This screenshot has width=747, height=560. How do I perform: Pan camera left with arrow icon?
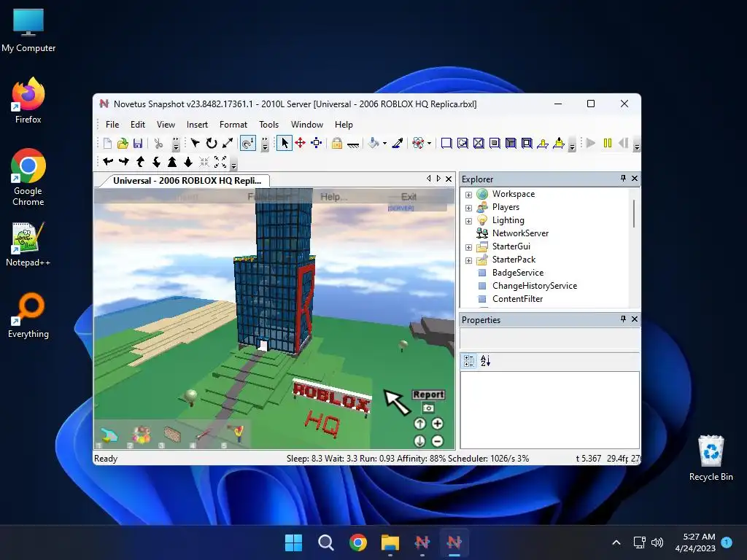108,162
